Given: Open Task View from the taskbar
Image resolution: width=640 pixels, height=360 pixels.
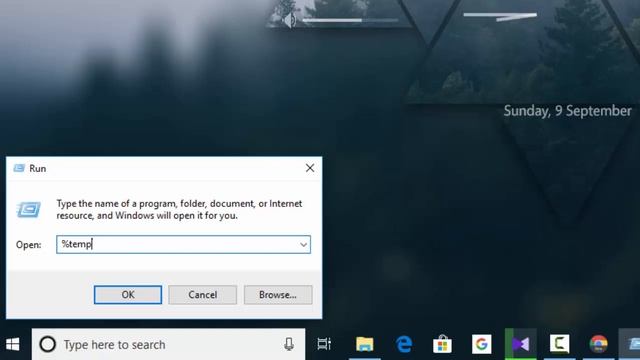Looking at the screenshot, I should [x=324, y=344].
